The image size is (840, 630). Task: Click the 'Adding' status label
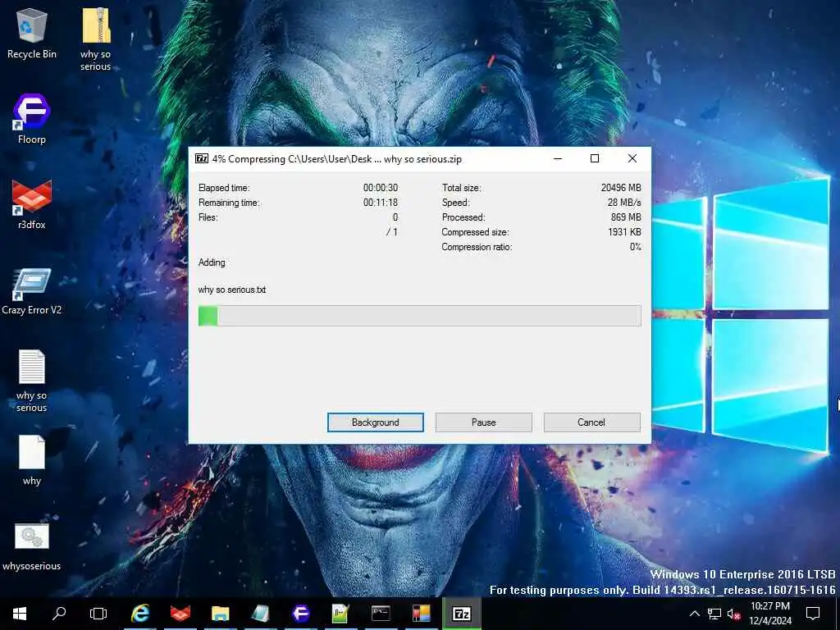(212, 262)
